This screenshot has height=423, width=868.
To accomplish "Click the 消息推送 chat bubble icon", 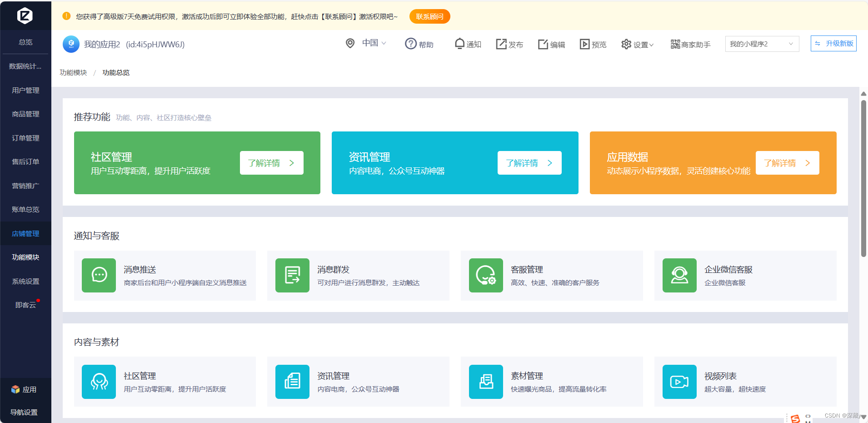I will [x=99, y=275].
